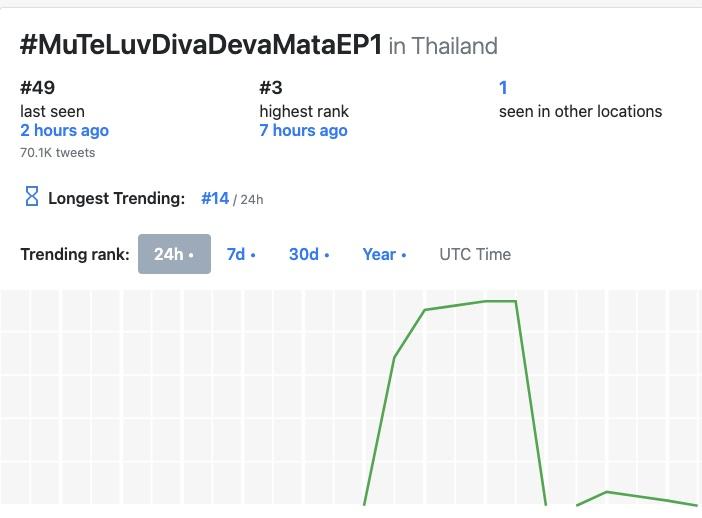The image size is (702, 518).
Task: Click the "2 hours ago" last seen link
Action: pos(64,131)
